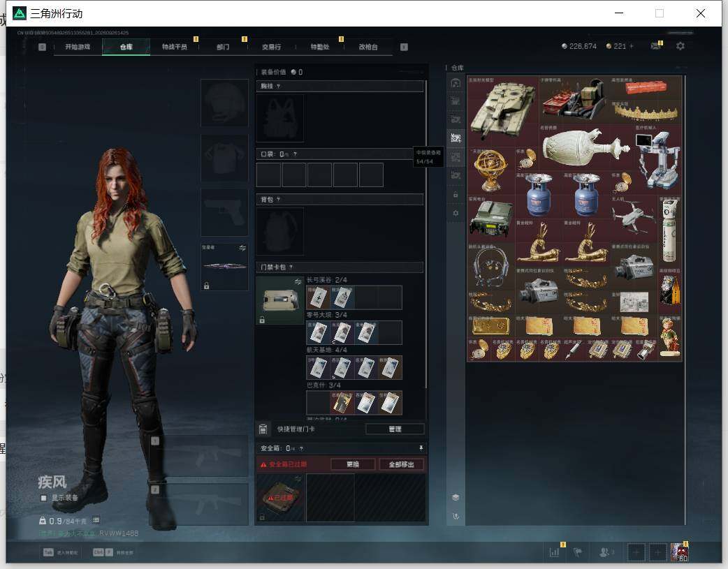The height and width of the screenshot is (569, 728).
Task: Go to the 部门 tab
Action: click(223, 47)
